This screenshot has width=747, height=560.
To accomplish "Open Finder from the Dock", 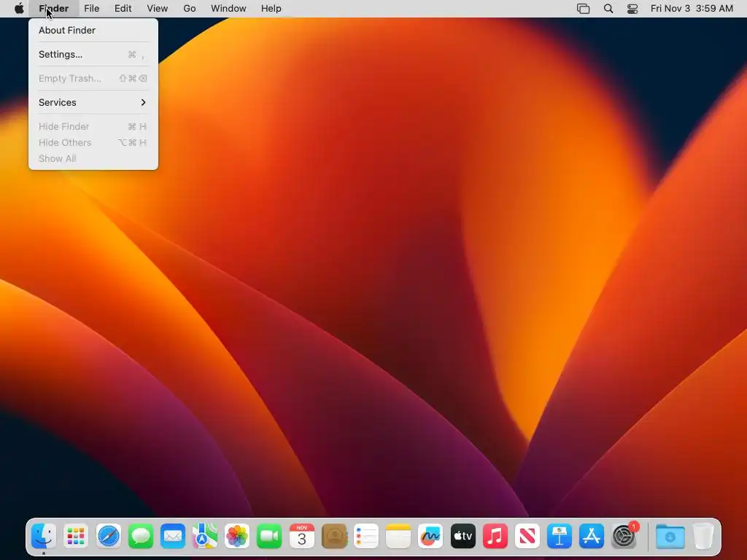I will click(x=44, y=536).
